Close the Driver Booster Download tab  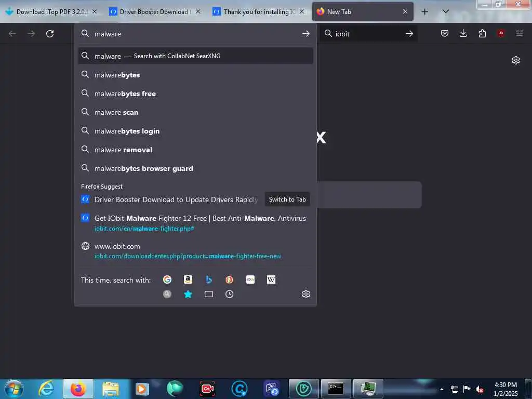198,11
